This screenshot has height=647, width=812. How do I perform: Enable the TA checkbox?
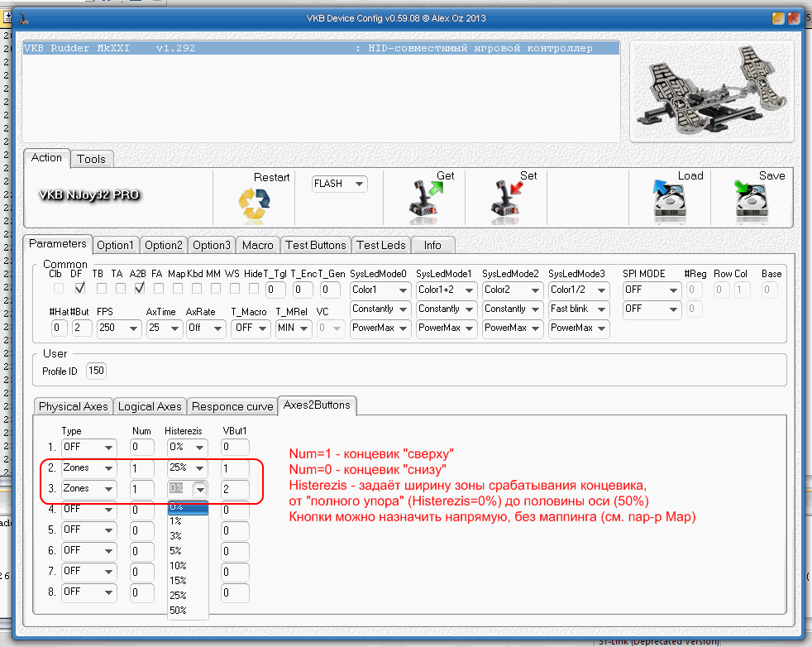coord(121,288)
